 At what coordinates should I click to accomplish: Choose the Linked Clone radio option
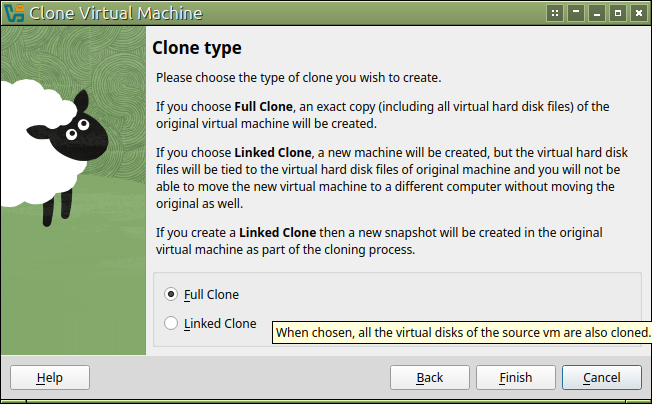171,323
